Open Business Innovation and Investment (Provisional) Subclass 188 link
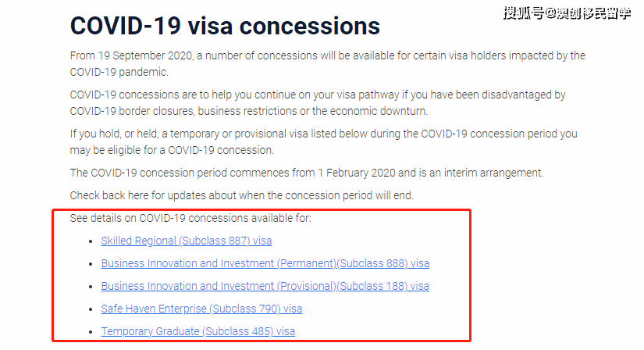644x350 pixels. tap(265, 286)
